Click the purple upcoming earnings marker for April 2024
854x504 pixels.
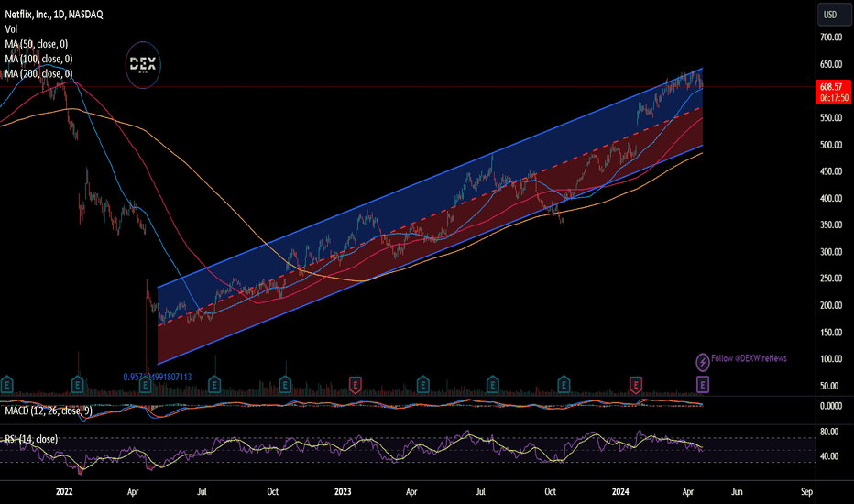tap(703, 385)
